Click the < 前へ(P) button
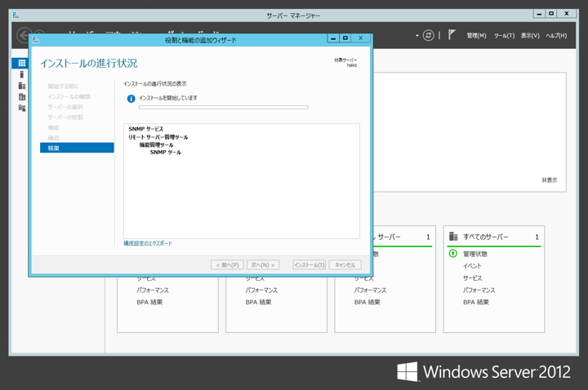Viewport: 588px width, 390px height. (227, 265)
